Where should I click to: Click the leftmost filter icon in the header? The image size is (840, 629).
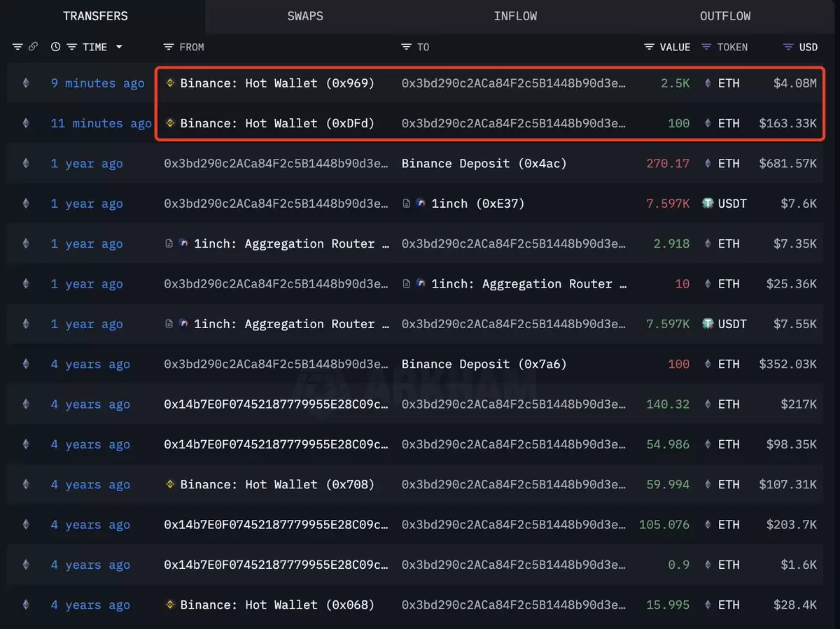tap(17, 47)
